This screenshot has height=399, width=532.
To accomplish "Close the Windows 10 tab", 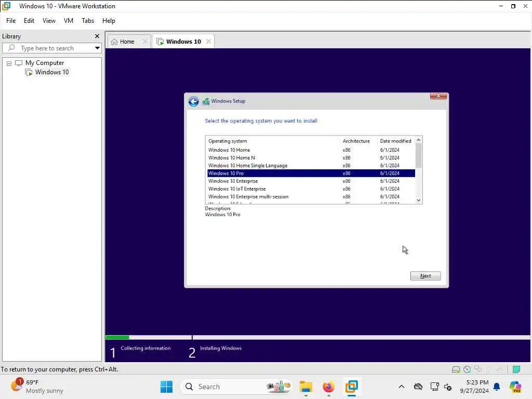I will click(208, 42).
